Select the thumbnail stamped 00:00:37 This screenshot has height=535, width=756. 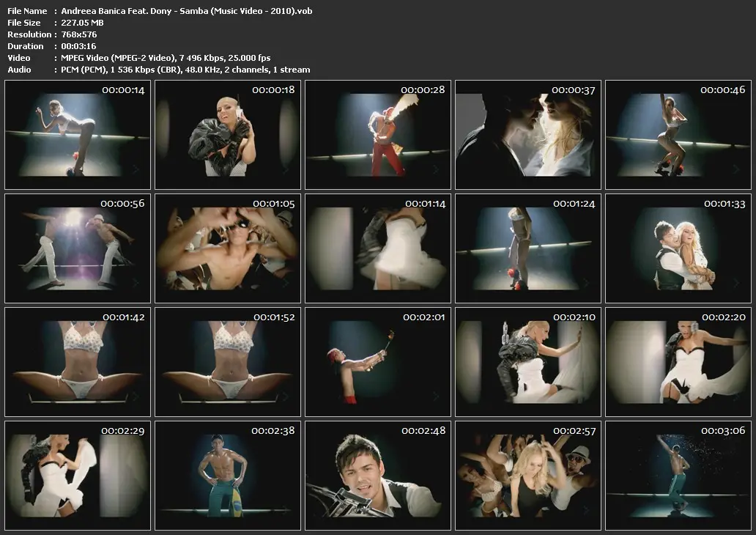click(x=528, y=135)
